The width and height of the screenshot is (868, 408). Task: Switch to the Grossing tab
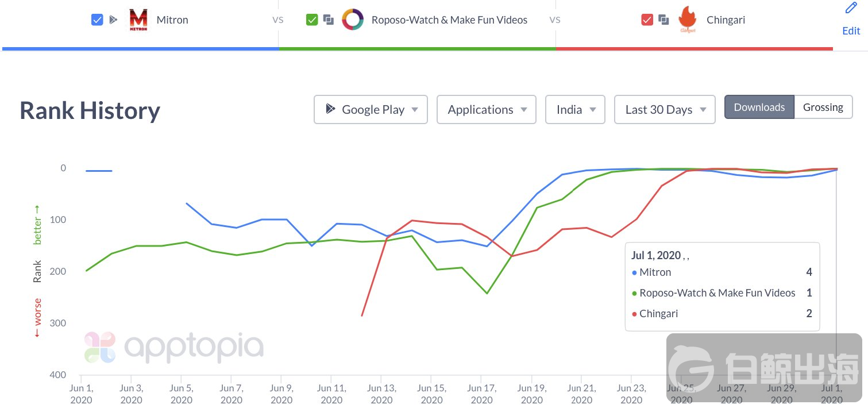click(x=823, y=107)
